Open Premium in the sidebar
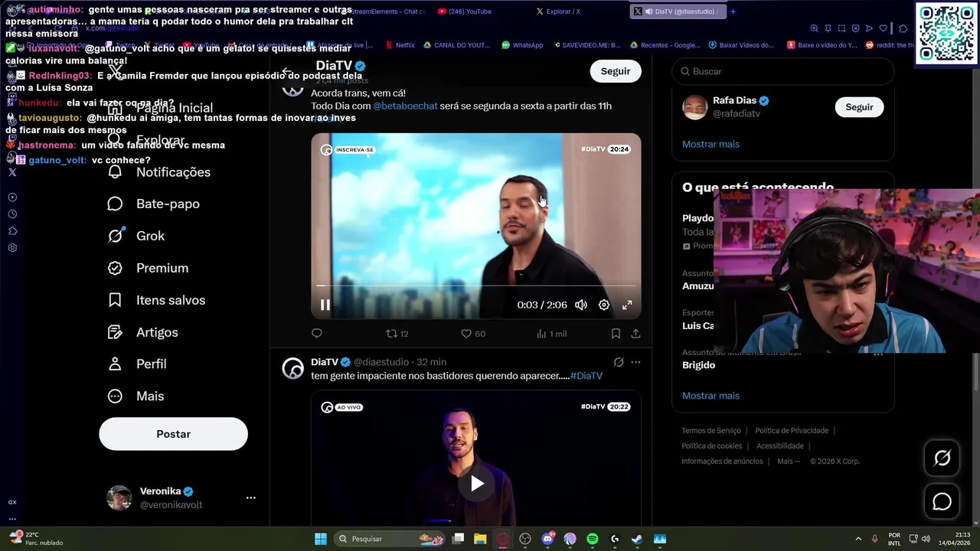The image size is (980, 551). [x=149, y=268]
